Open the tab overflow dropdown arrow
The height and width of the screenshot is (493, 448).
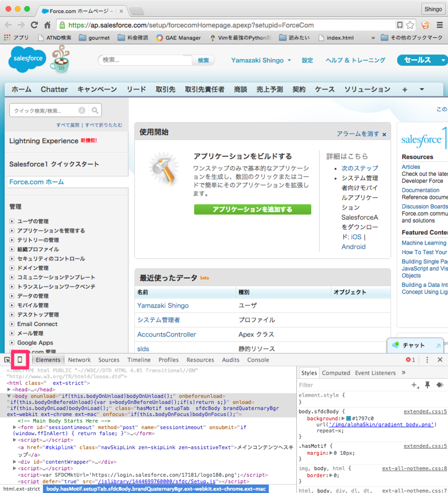tap(422, 89)
